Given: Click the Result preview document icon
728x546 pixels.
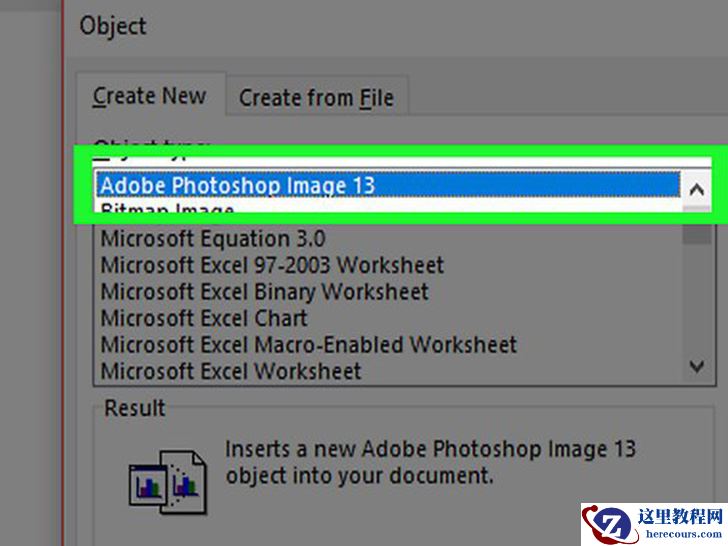Looking at the screenshot, I should [168, 475].
